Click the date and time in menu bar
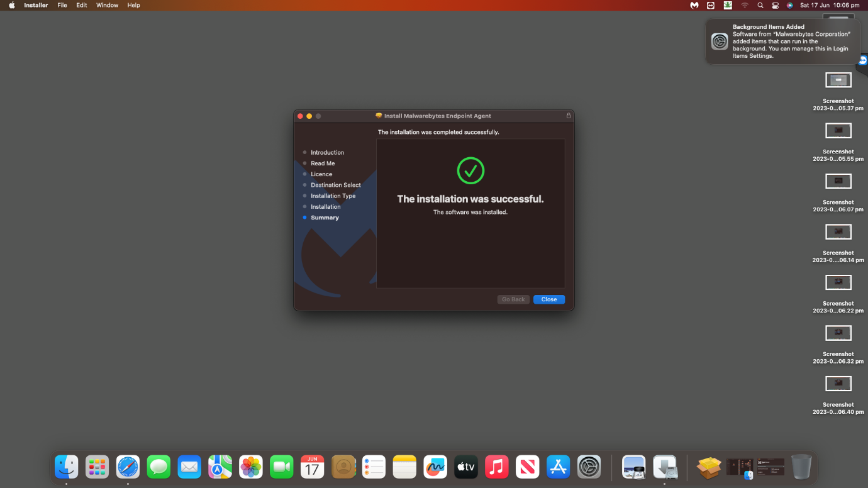This screenshot has width=868, height=488. (830, 5)
